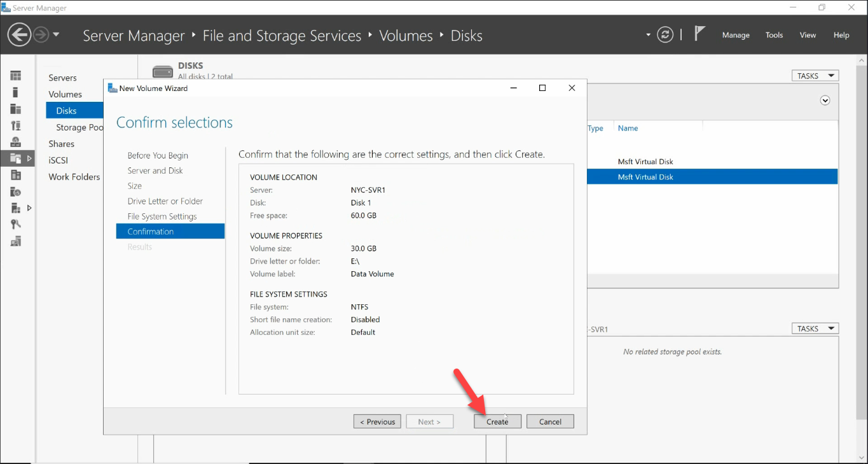Viewport: 868px width, 464px height.
Task: Click the Disks breadcrumb in the header
Action: 467,36
